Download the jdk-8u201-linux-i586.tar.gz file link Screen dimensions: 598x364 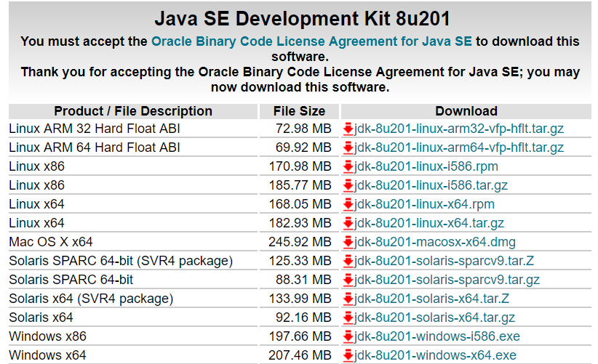(x=431, y=185)
